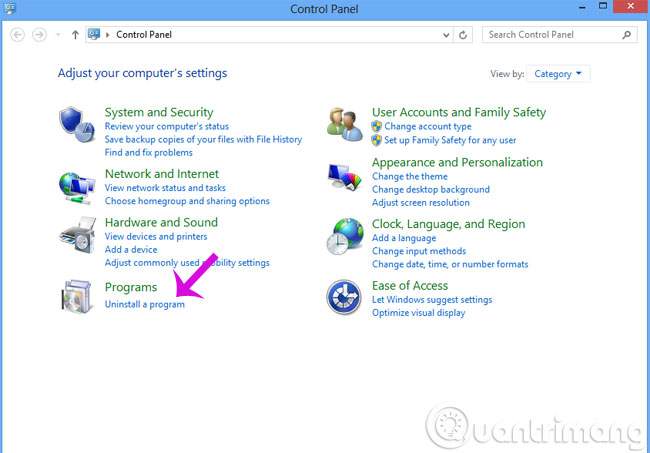Click Uninstall a program
650x453 pixels.
point(145,304)
